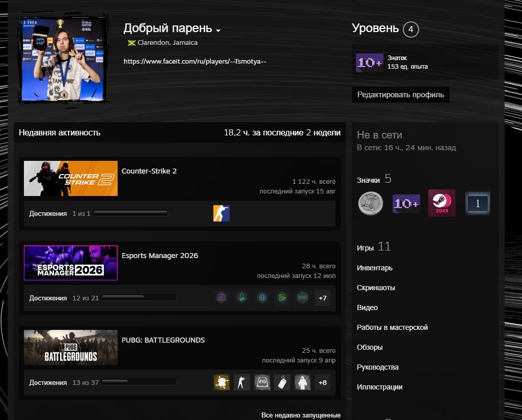Click Достижения 12 из 21 label

click(64, 298)
